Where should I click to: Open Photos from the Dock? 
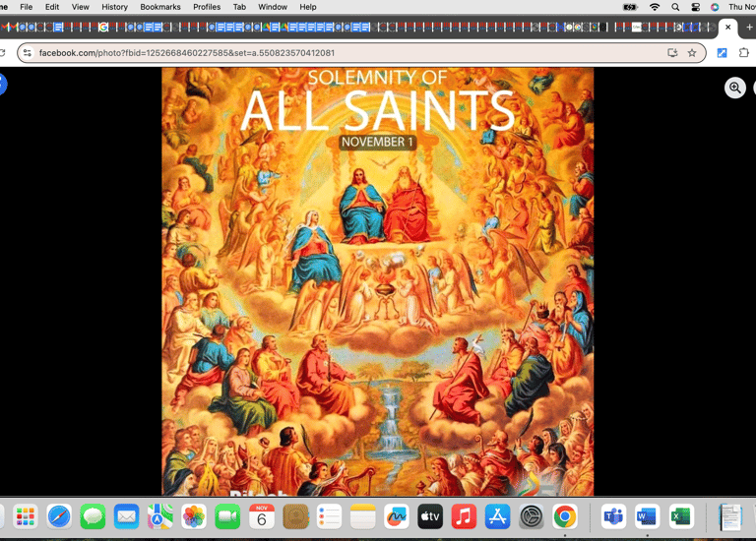click(194, 516)
